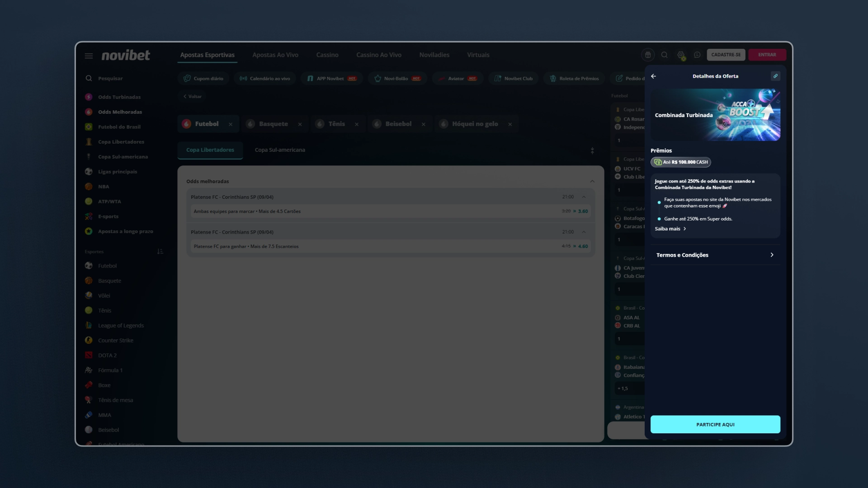Collapse the second Platense FC - Corinthians match row

click(x=584, y=232)
